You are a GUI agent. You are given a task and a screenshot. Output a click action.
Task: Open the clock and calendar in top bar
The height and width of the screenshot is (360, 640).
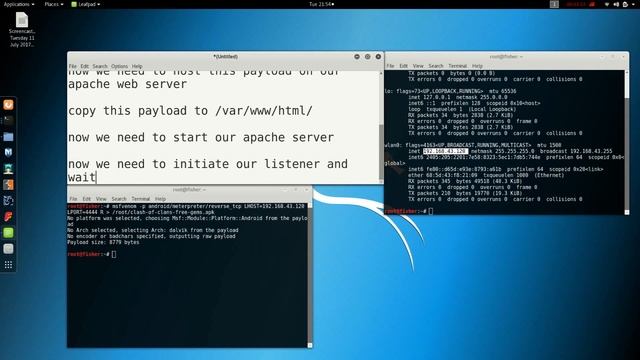point(322,4)
